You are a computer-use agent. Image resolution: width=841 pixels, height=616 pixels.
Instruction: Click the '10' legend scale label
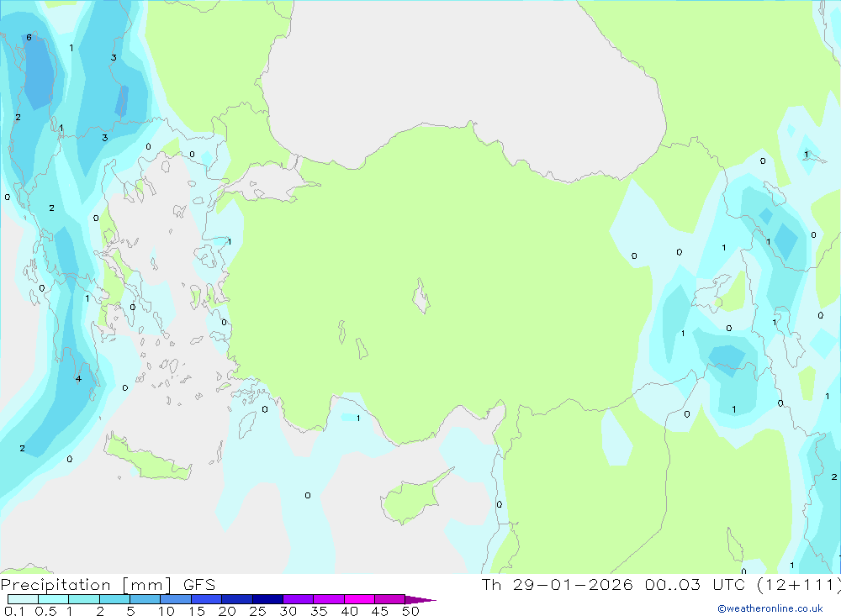(167, 611)
